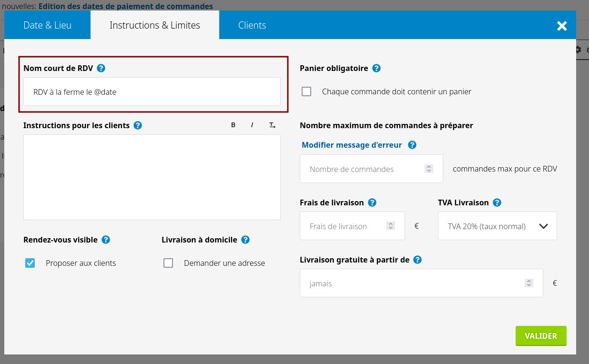Show help for Rendez-vous visible
Screen dimensions: 589x364
click(106, 240)
